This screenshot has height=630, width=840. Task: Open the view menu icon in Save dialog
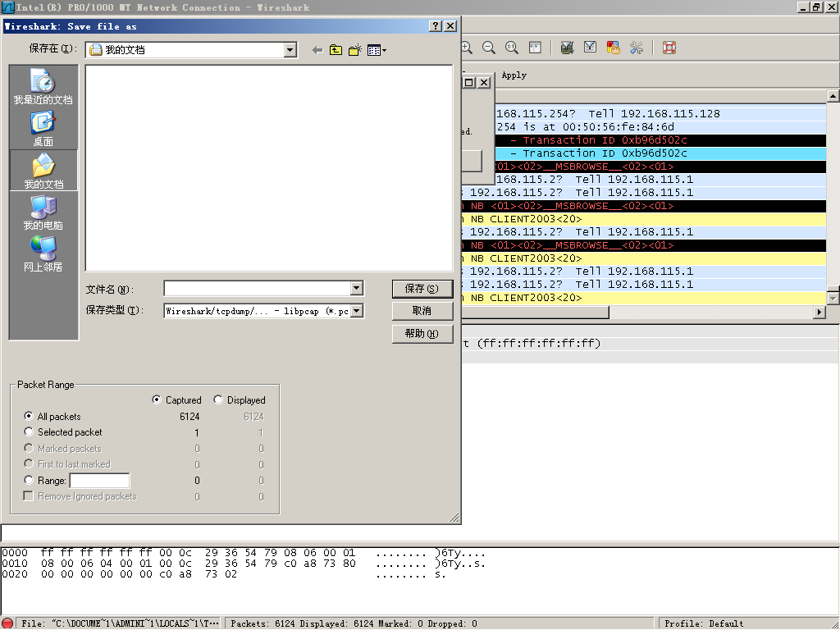click(377, 50)
